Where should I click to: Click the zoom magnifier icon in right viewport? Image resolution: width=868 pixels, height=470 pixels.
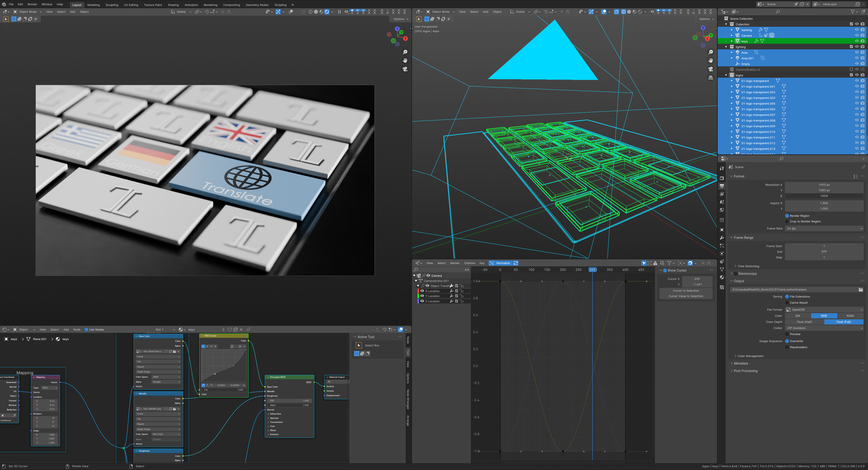click(x=711, y=52)
